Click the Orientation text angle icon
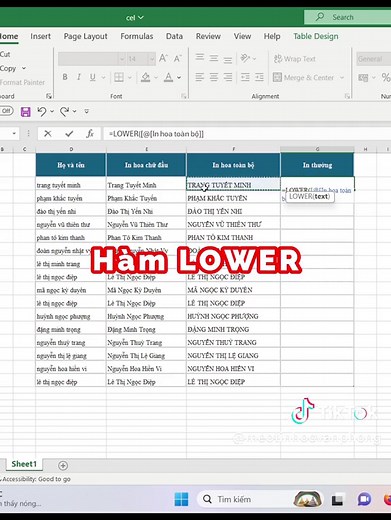The height and width of the screenshot is (520, 391). coord(245,58)
